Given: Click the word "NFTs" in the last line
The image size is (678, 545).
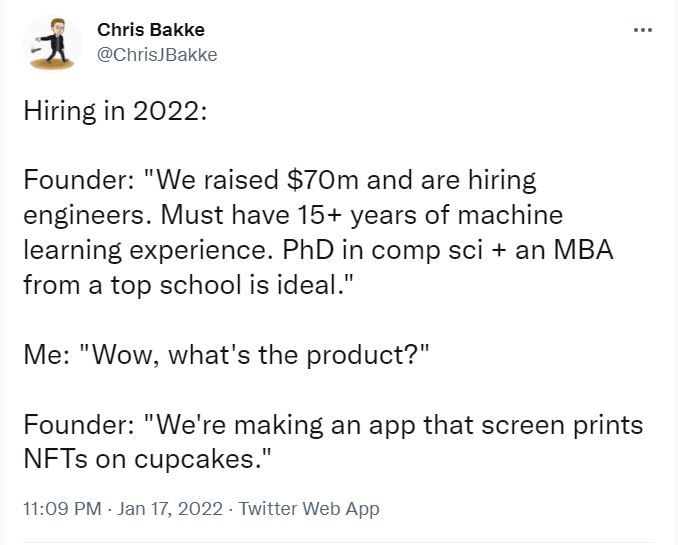Looking at the screenshot, I should point(55,458).
